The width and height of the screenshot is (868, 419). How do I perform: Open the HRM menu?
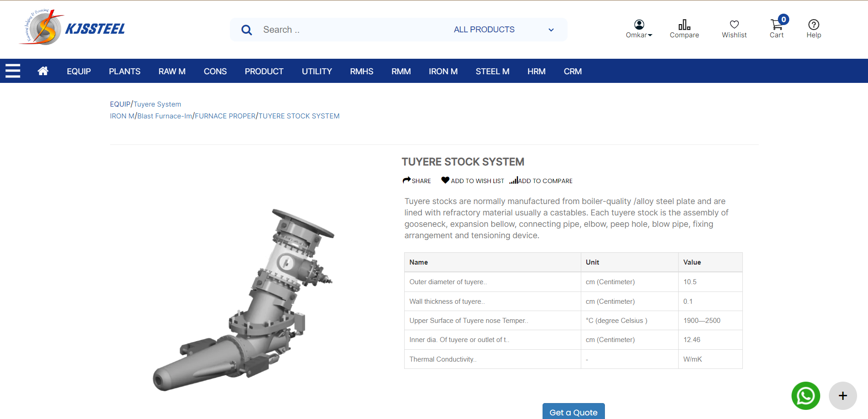(537, 72)
